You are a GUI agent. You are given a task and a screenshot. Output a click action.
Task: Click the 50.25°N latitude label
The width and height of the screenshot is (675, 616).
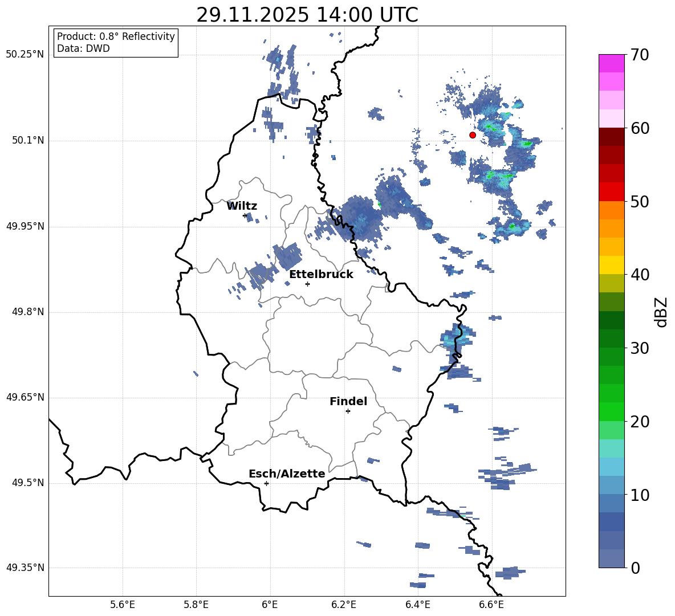tap(25, 55)
